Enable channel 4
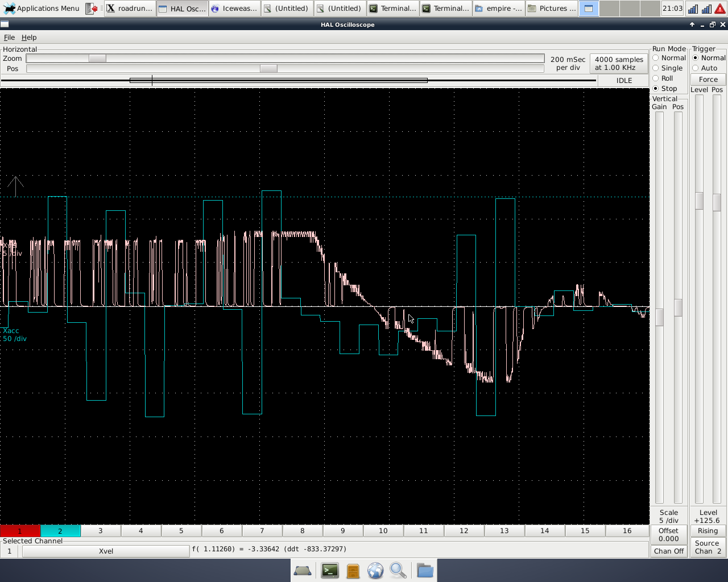728x582 pixels. pos(141,531)
